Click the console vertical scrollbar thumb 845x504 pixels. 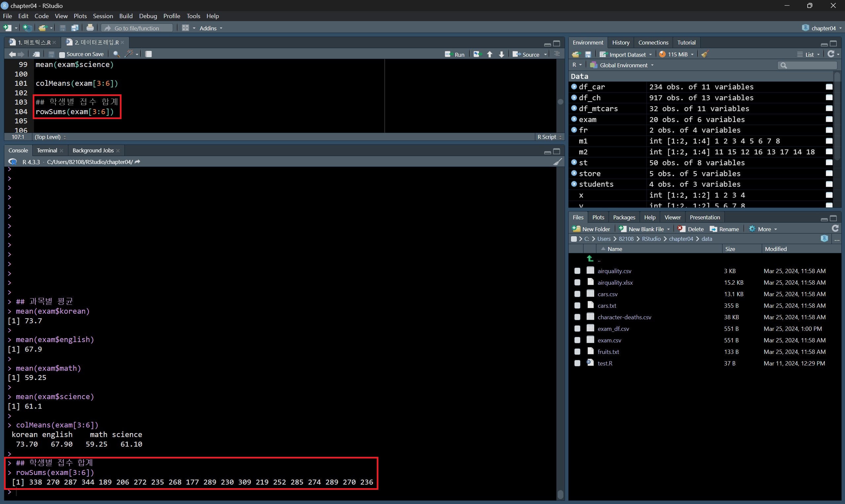pyautogui.click(x=560, y=494)
